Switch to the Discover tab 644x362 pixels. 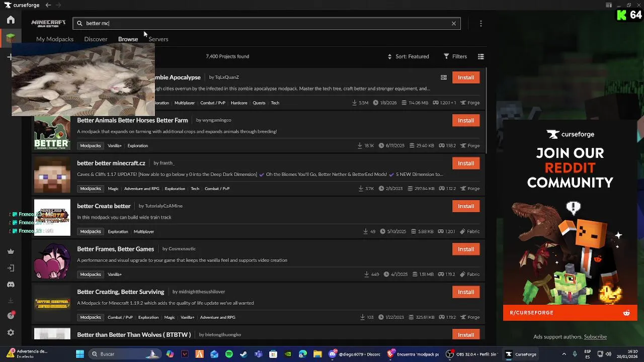(96, 39)
